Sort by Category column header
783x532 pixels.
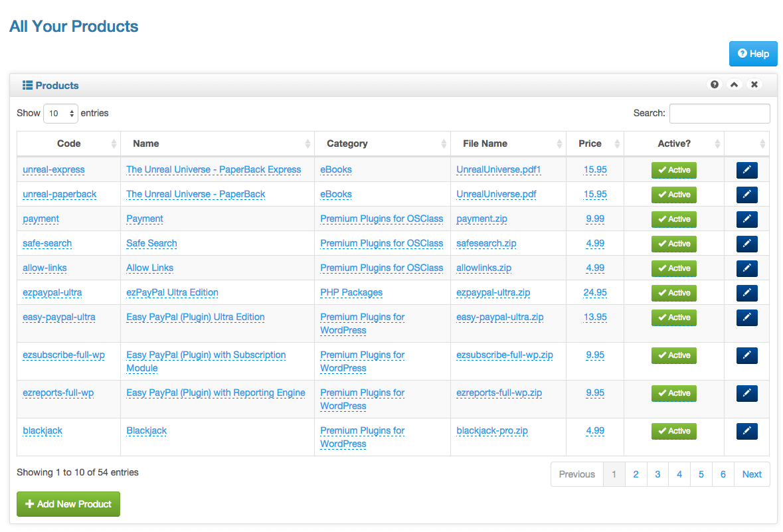[383, 144]
